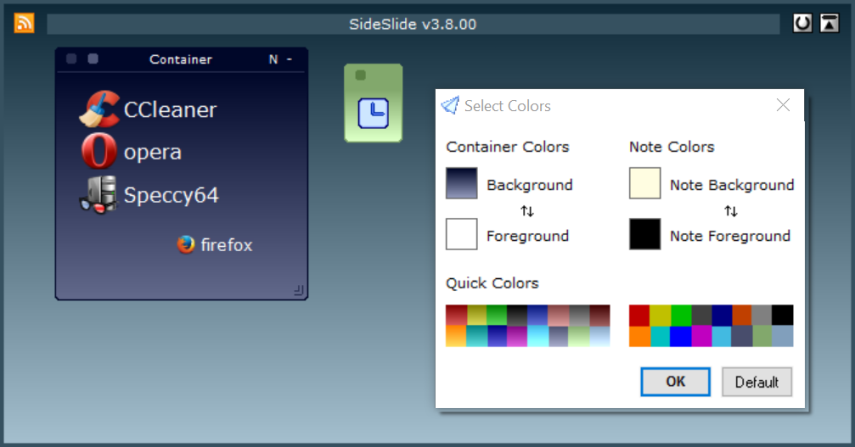
Task: Click the first dark square in Container header
Action: [x=71, y=59]
